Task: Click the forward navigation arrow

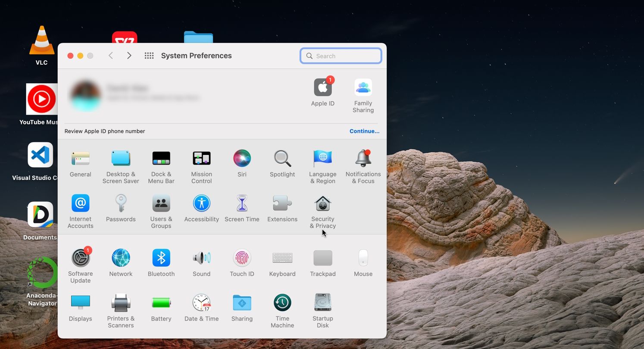Action: point(129,56)
